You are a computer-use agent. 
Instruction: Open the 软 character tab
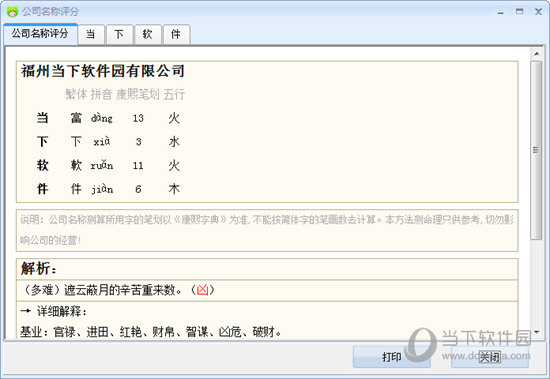[148, 34]
